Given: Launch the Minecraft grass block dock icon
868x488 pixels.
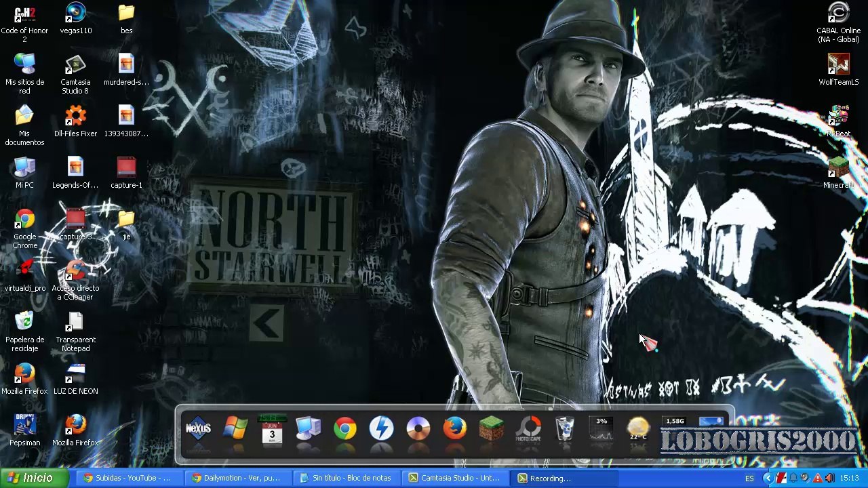Looking at the screenshot, I should point(492,428).
